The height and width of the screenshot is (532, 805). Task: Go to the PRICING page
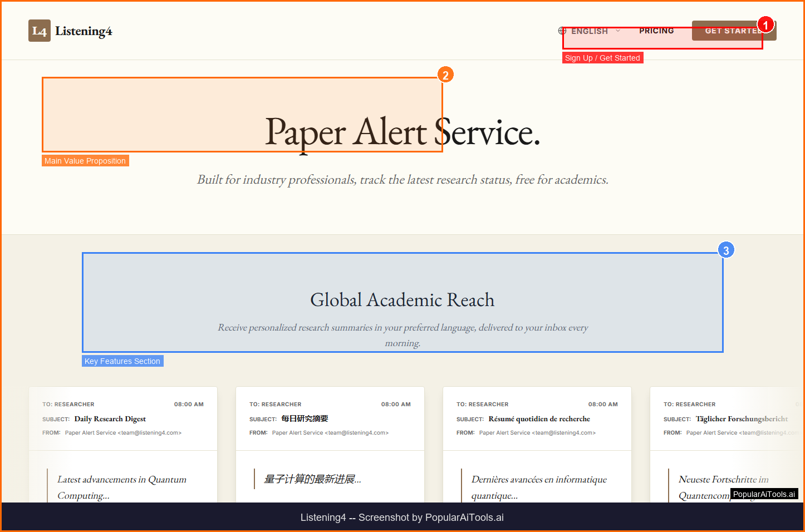[656, 31]
